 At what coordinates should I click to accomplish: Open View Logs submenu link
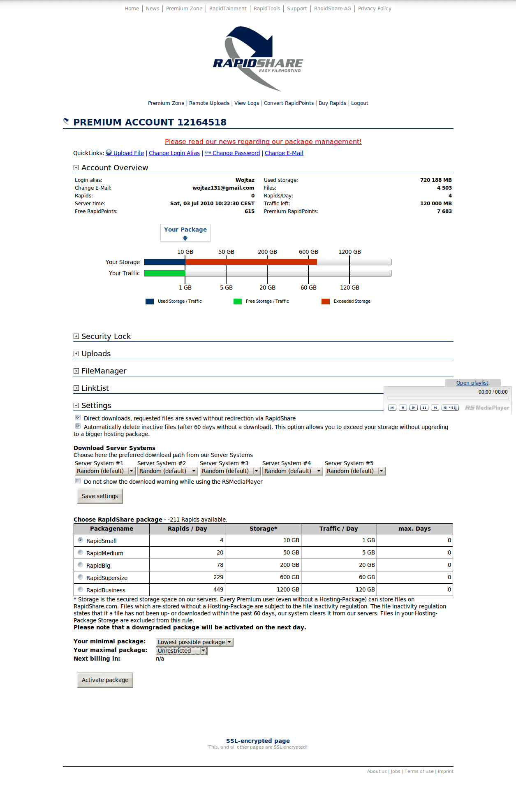247,103
